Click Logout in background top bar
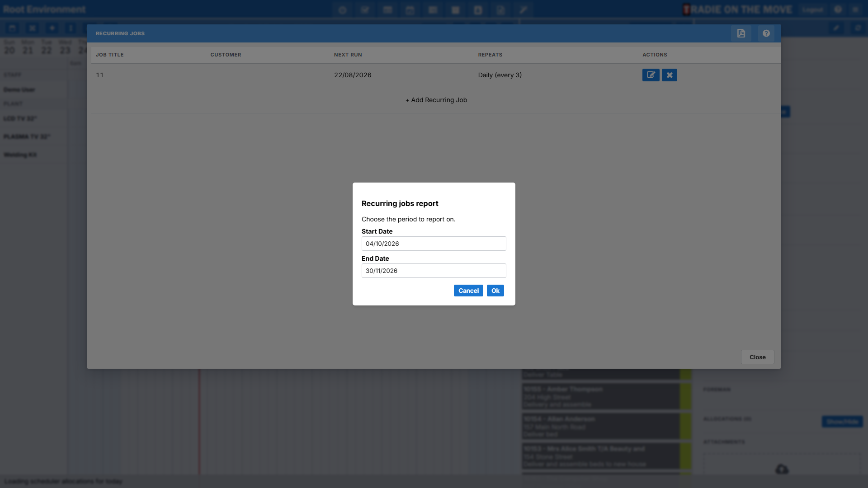Viewport: 868px width, 488px height. pyautogui.click(x=812, y=9)
